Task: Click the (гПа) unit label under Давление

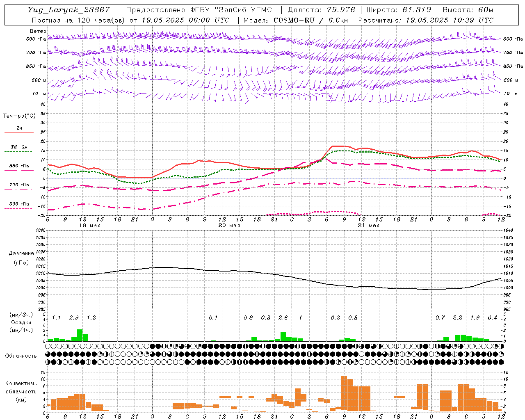Action: coord(21,263)
